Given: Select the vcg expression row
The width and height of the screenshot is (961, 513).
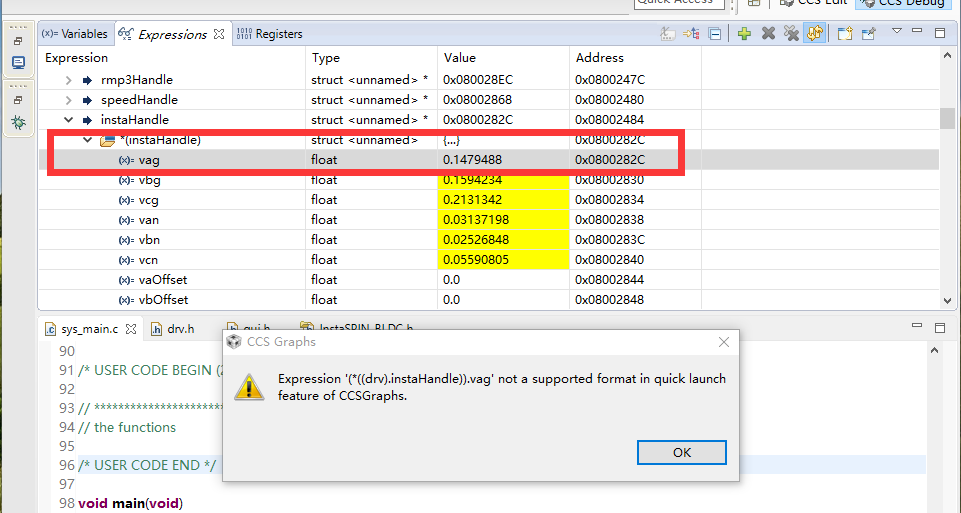Looking at the screenshot, I should click(488, 200).
